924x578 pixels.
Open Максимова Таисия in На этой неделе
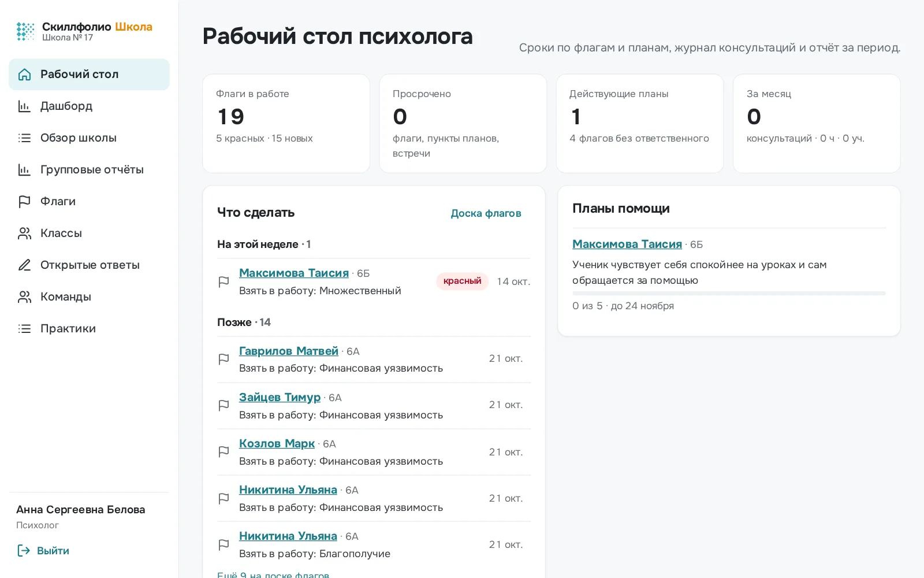pyautogui.click(x=294, y=273)
